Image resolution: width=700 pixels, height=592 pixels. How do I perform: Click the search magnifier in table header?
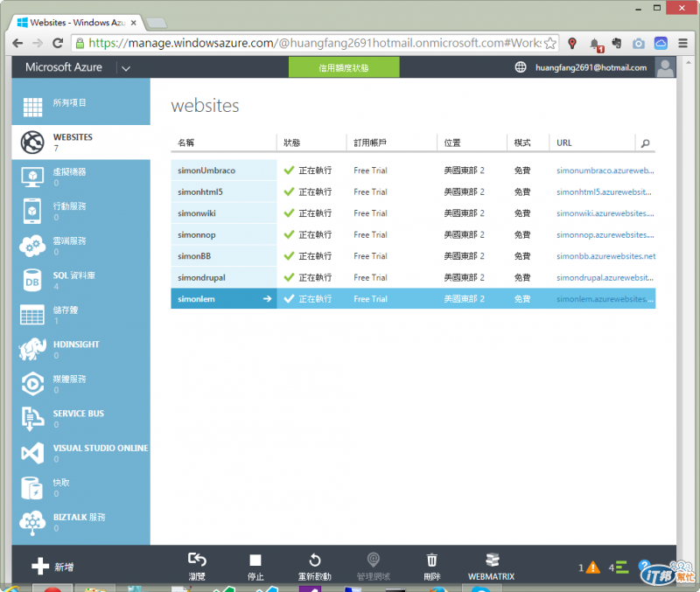coord(645,143)
